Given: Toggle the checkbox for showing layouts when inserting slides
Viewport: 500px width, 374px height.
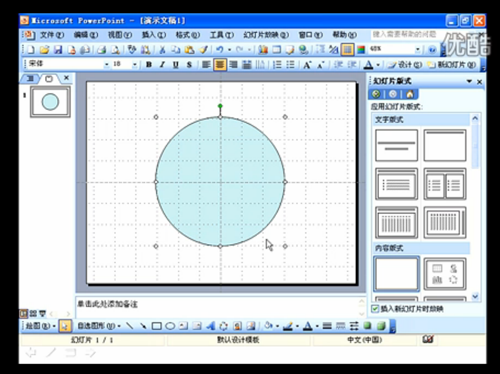Looking at the screenshot, I should pos(375,309).
